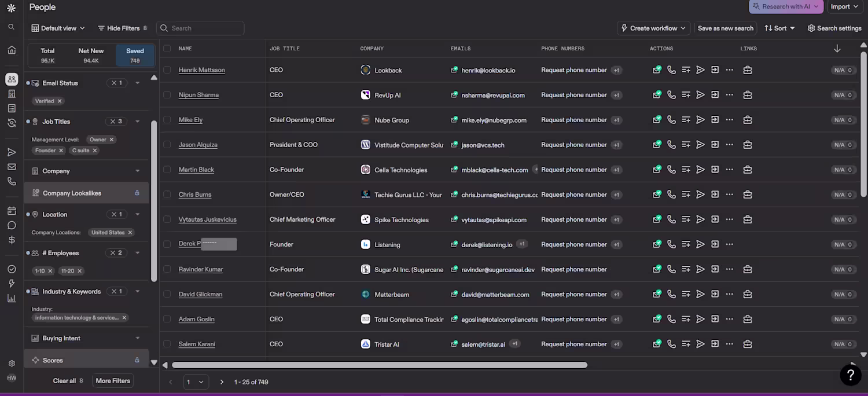Viewport: 868px width, 396px height.
Task: Open Henrik Mattsson's profile link
Action: pyautogui.click(x=201, y=70)
